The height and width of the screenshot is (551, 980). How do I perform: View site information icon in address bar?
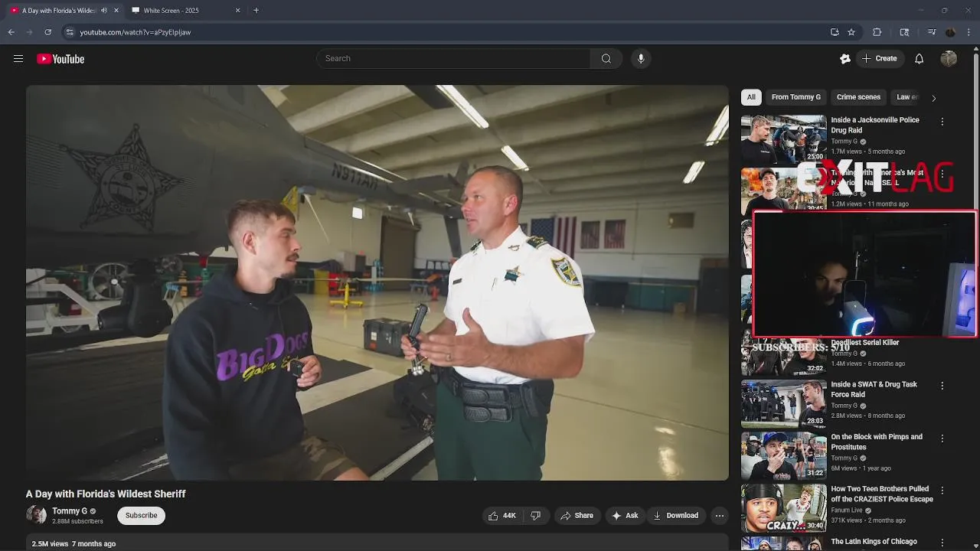click(70, 32)
